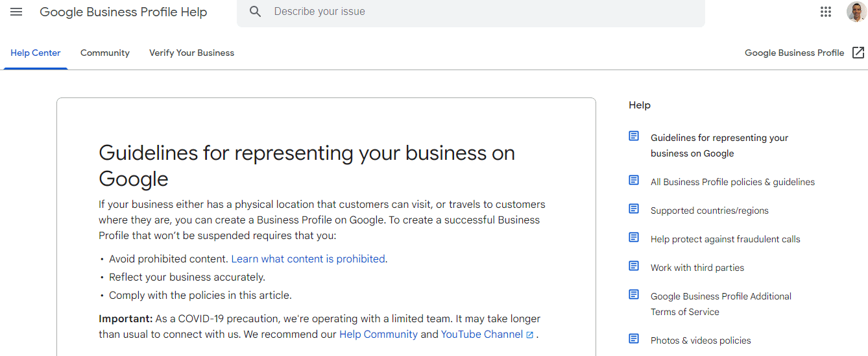868x356 pixels.
Task: Open the Work with third parties article
Action: coord(697,268)
